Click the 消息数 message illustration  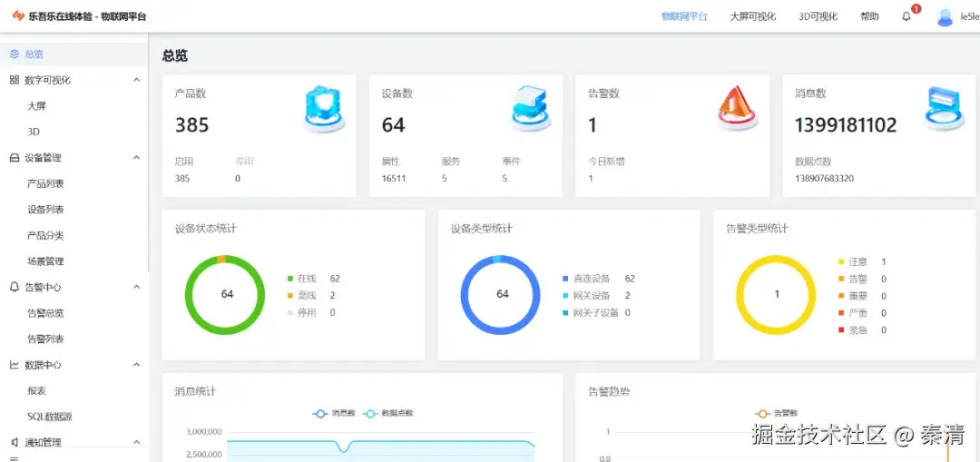[x=943, y=108]
